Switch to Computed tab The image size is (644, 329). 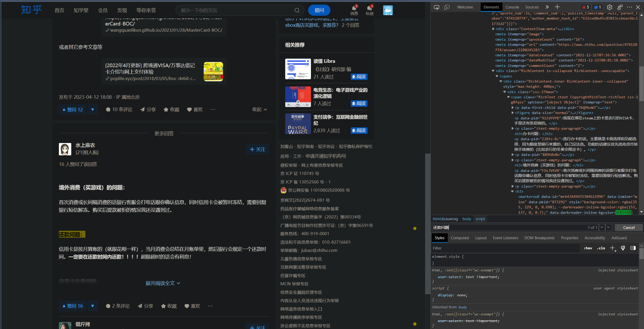coord(460,238)
